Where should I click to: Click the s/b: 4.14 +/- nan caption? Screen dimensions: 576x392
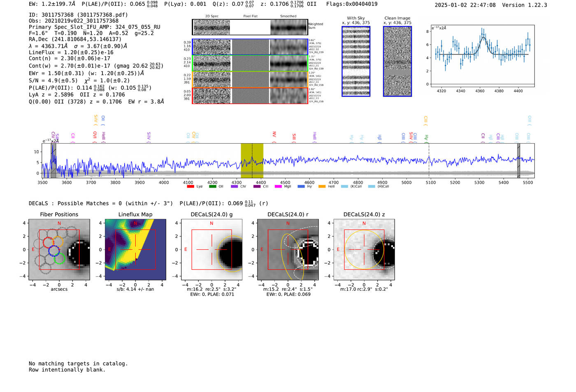point(135,289)
